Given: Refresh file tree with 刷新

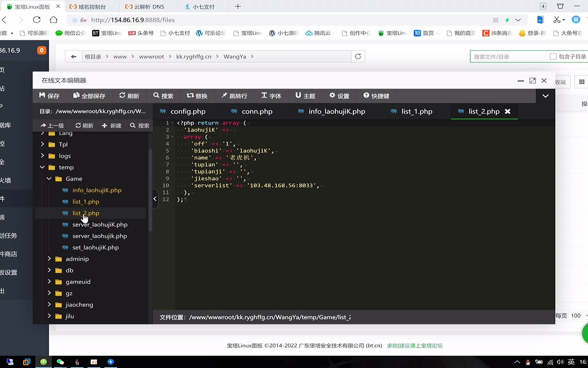Looking at the screenshot, I should coord(84,125).
